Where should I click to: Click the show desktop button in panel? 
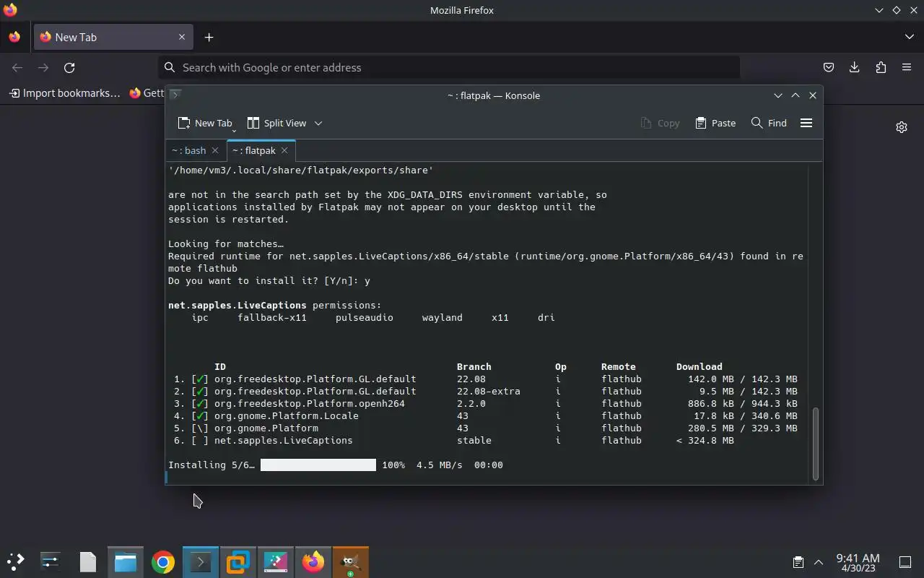click(x=905, y=562)
